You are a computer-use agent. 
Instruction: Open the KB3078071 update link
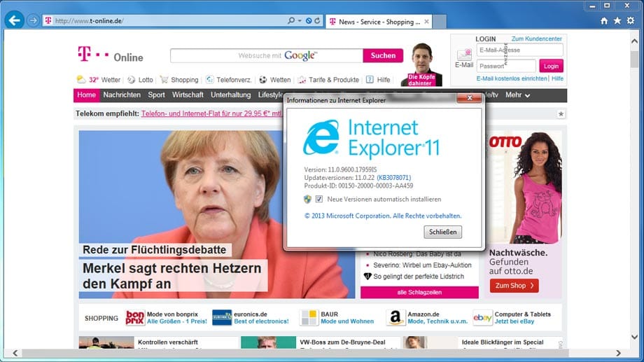394,178
